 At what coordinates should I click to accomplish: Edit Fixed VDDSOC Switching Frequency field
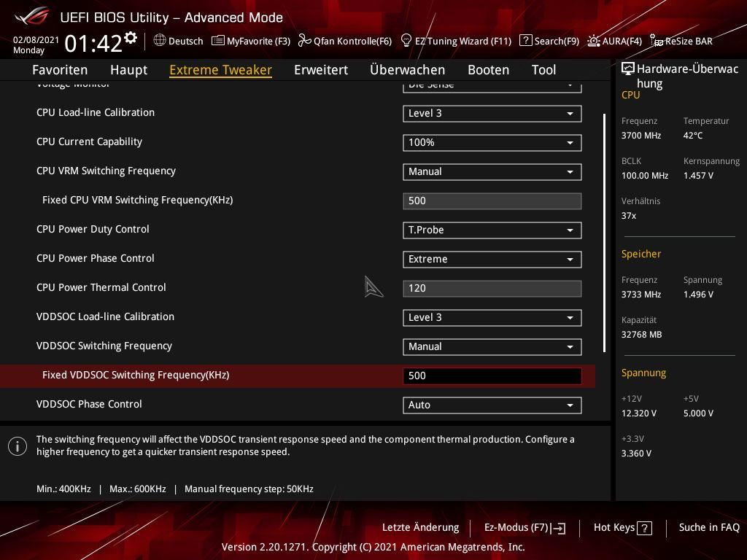pos(492,376)
